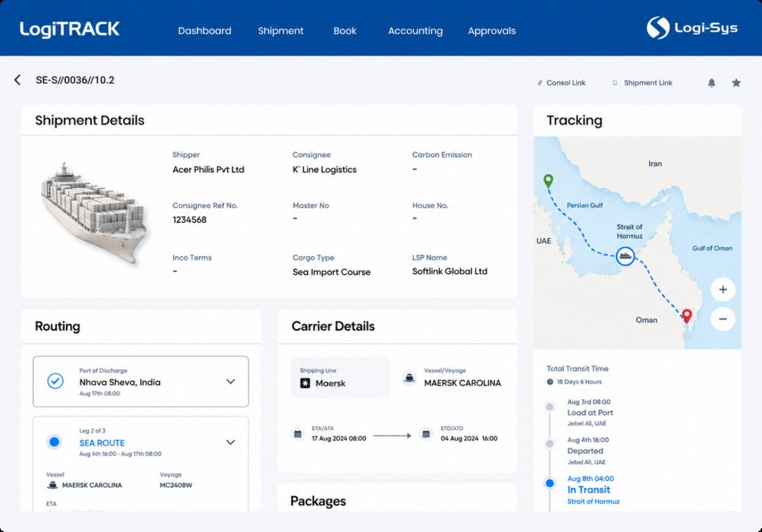Image resolution: width=762 pixels, height=532 pixels.
Task: Click the SEA ROUTE label
Action: click(x=102, y=443)
